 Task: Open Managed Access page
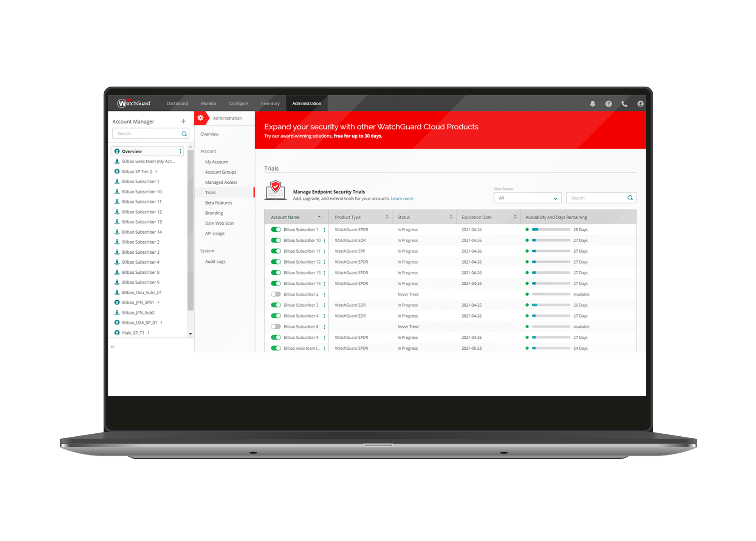point(221,182)
